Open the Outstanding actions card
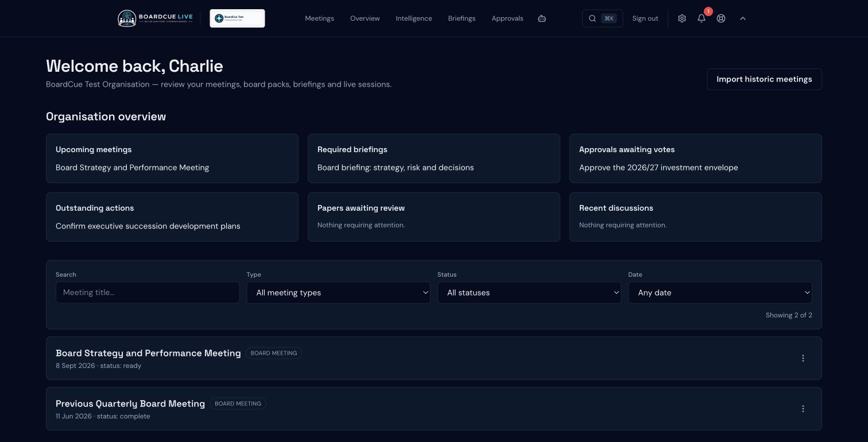868x442 pixels. coord(172,217)
